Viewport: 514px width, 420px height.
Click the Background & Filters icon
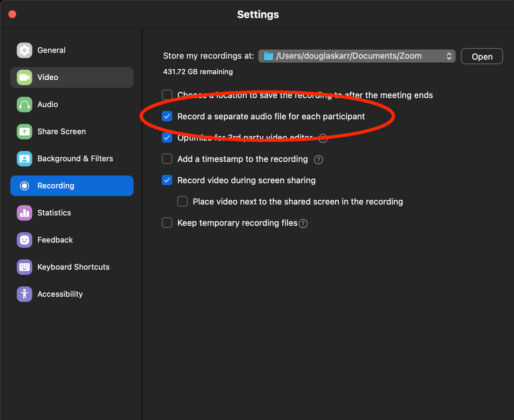click(25, 159)
